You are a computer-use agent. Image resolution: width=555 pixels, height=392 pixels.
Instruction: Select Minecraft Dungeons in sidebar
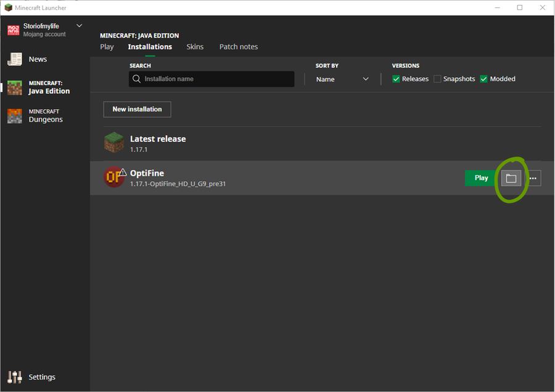pyautogui.click(x=45, y=116)
